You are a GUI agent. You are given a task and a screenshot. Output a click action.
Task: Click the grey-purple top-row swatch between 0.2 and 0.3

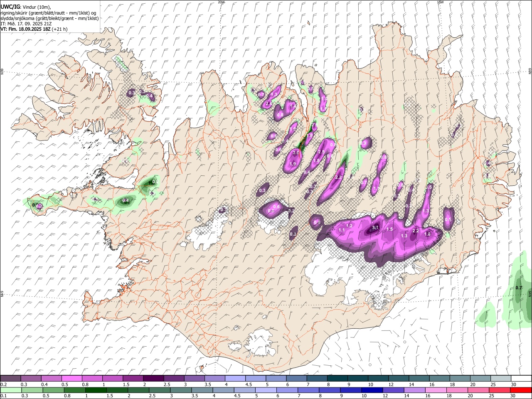pos(10,379)
